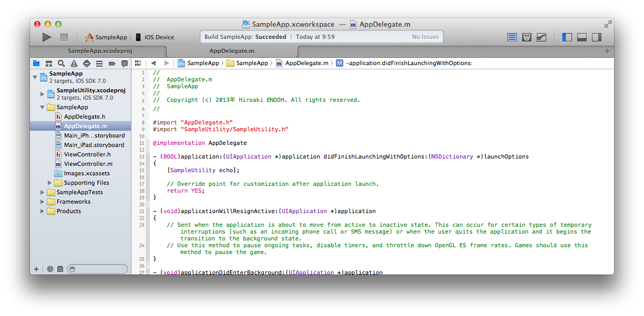Expand the SampleUtility.xcodeproj disclosure triangle
Viewport: 644px width, 316px height.
43,94
